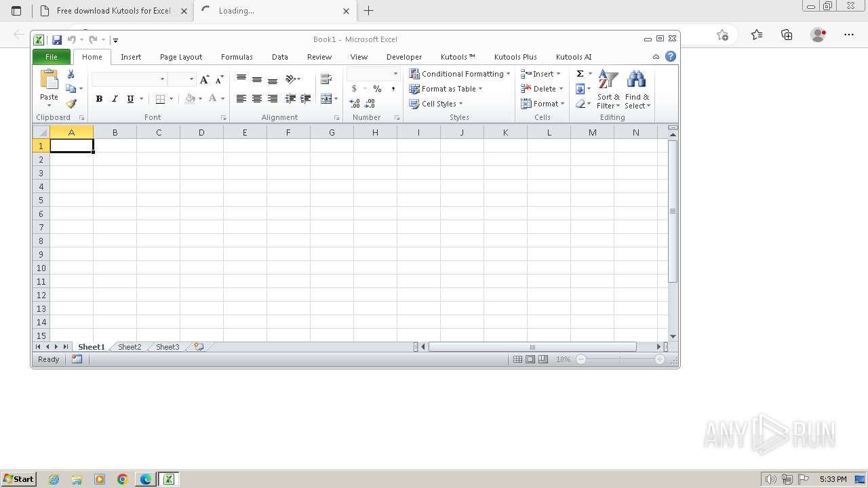Open Sort & Filter dropdown
The image size is (868, 488).
click(608, 89)
